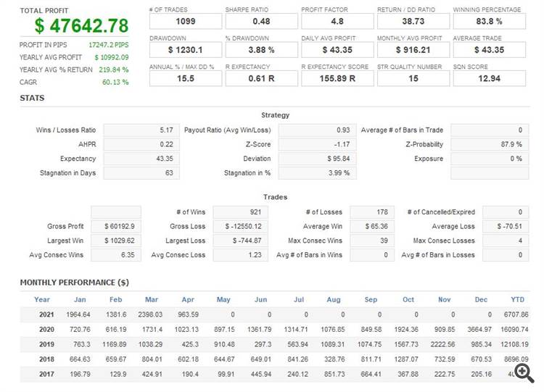Click the AHPR value 0.22
Screen dimensions: 544x392
coord(141,144)
